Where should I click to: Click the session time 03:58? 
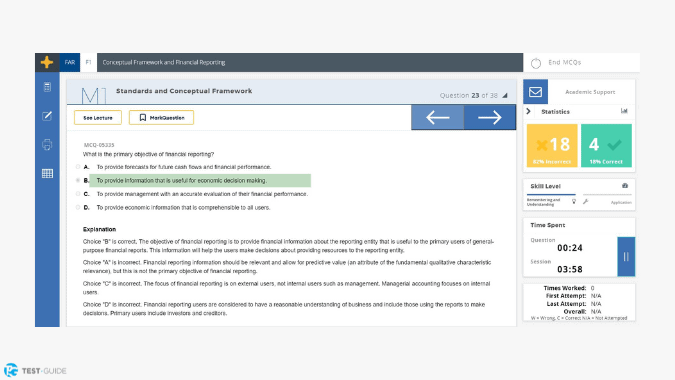pos(570,269)
